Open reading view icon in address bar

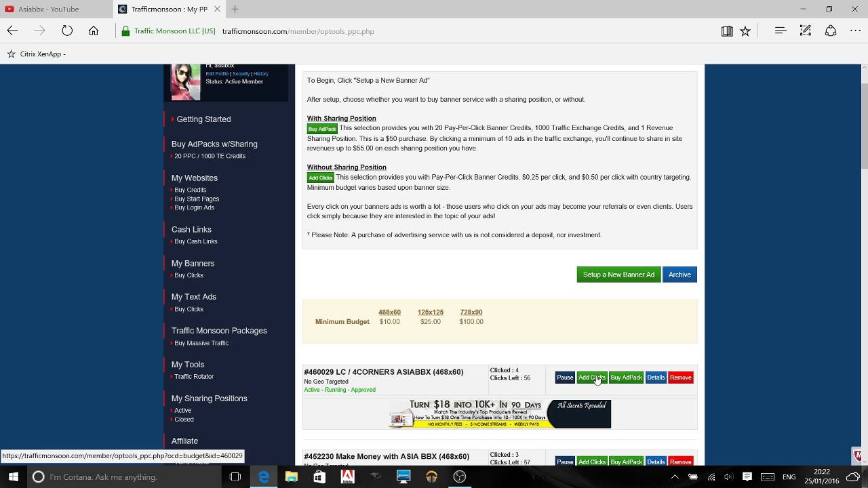pyautogui.click(x=727, y=30)
